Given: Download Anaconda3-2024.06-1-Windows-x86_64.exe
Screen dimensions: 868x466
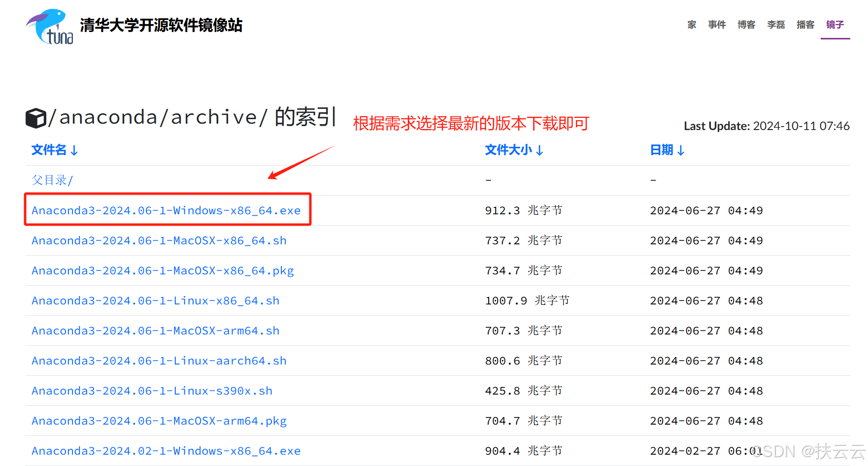Looking at the screenshot, I should 166,211.
